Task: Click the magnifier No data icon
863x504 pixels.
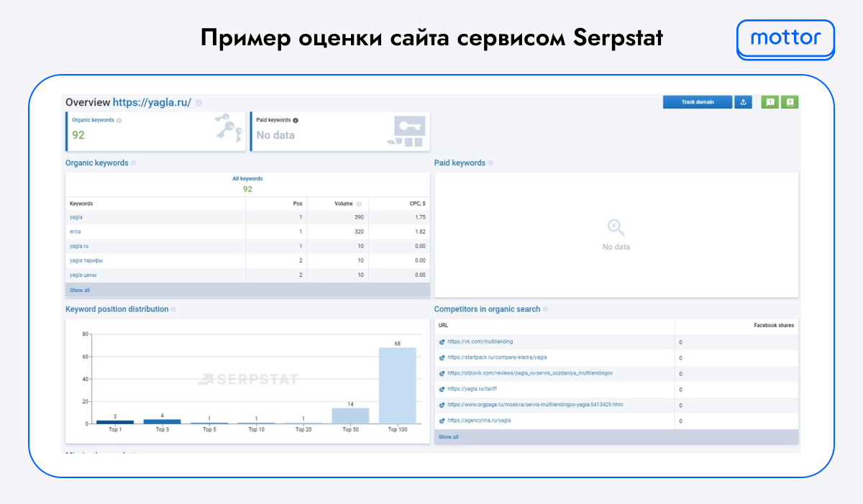Action: (x=616, y=228)
